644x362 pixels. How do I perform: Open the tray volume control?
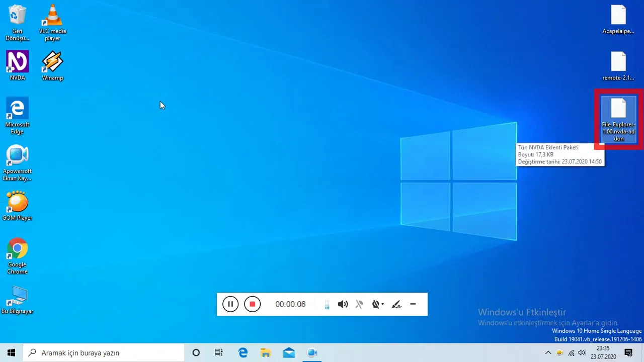pos(582,352)
